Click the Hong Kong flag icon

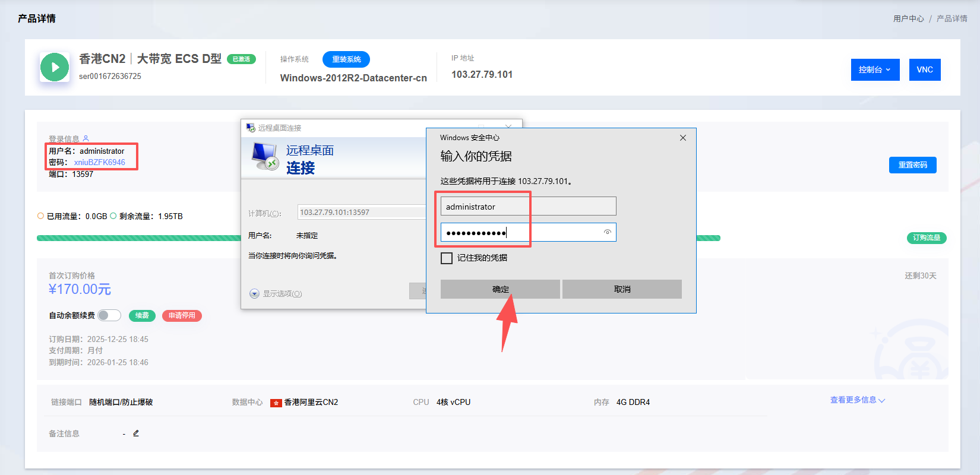(x=276, y=403)
